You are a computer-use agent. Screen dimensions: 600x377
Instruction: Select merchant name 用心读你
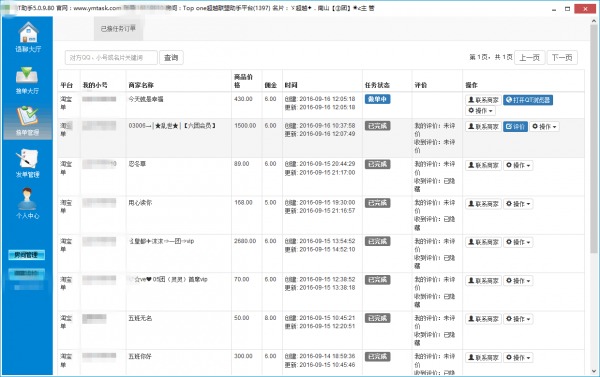pyautogui.click(x=140, y=202)
